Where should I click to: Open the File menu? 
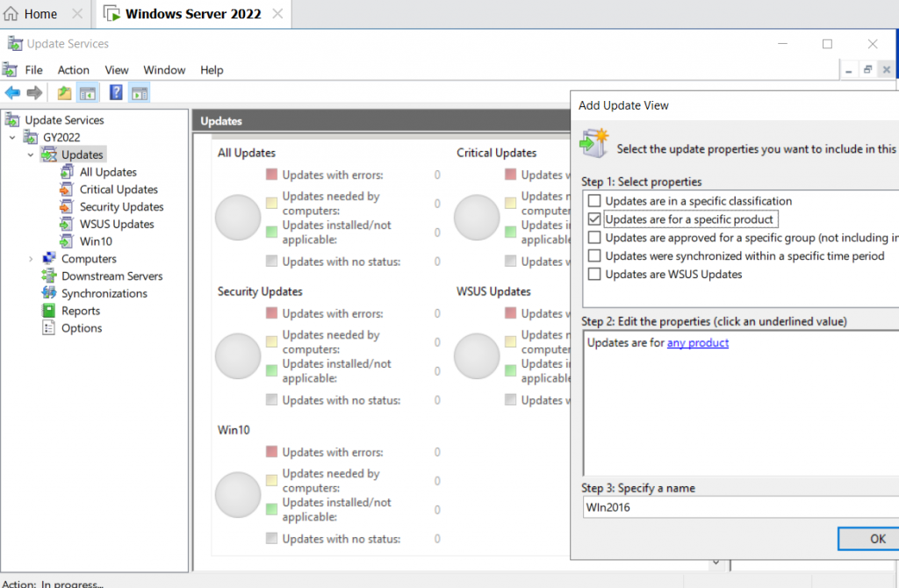[x=34, y=70]
